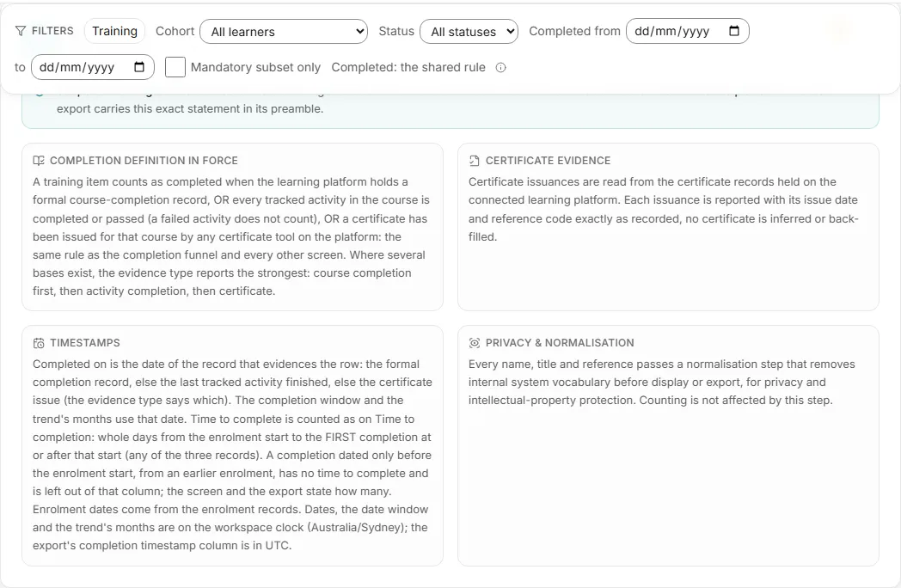Click the line 'A training item counts as completed when'
Screen dimensions: 901x588
click(220, 181)
